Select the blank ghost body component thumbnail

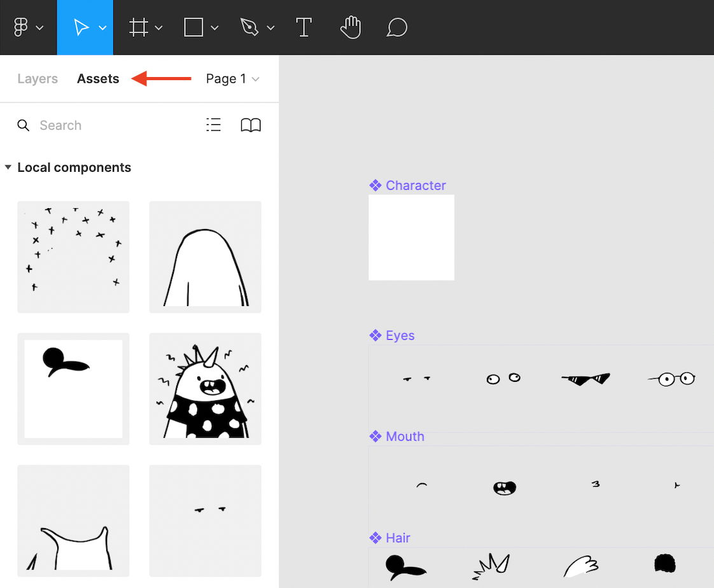click(x=206, y=257)
